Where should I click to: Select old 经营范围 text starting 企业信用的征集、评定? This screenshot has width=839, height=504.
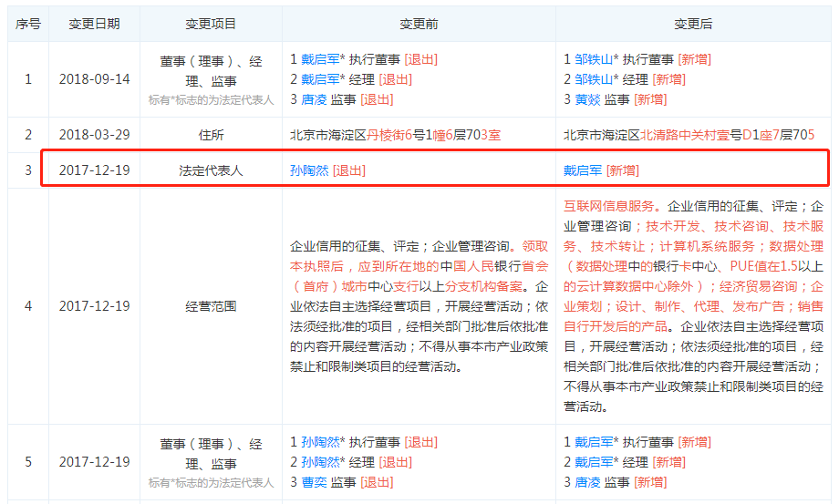click(x=419, y=306)
